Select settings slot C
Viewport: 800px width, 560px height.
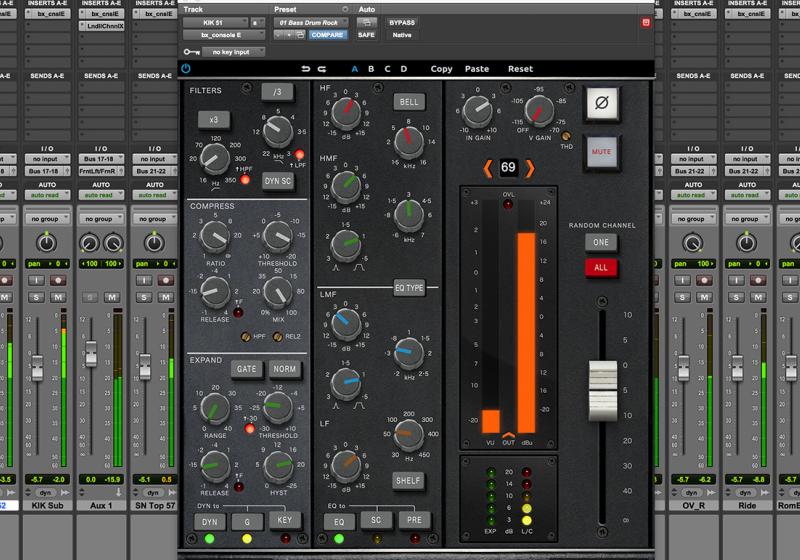tap(387, 69)
